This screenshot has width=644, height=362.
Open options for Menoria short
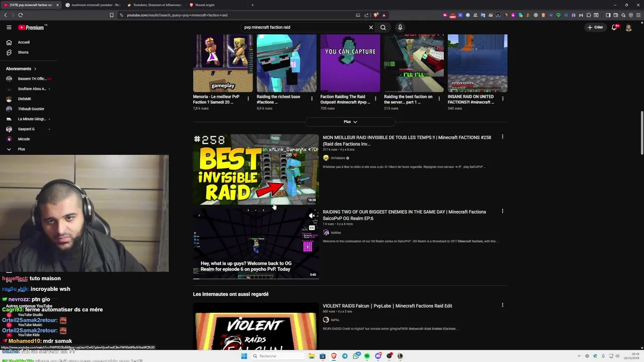pyautogui.click(x=248, y=99)
